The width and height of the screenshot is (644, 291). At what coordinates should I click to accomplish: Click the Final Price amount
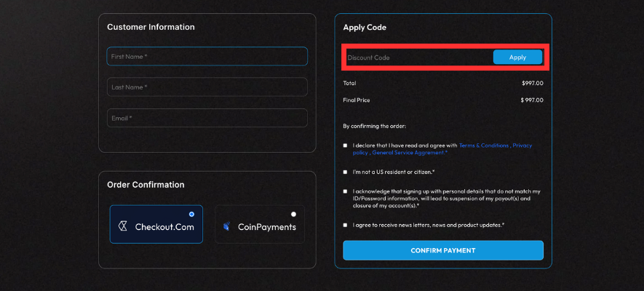click(532, 100)
